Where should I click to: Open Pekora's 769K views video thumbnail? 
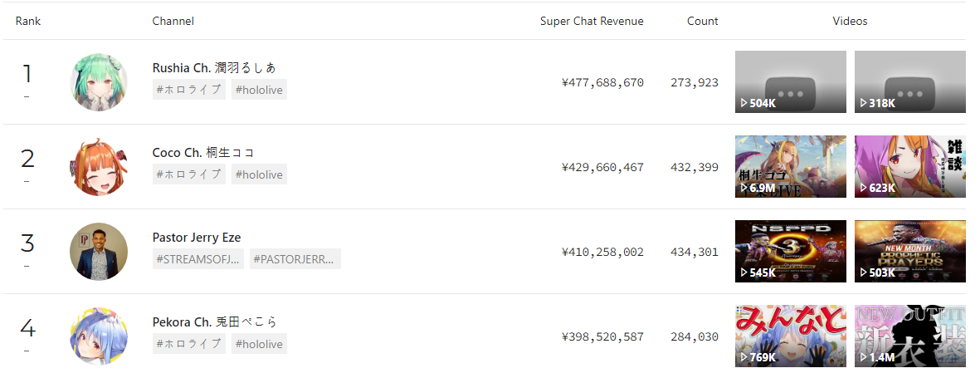coord(790,336)
